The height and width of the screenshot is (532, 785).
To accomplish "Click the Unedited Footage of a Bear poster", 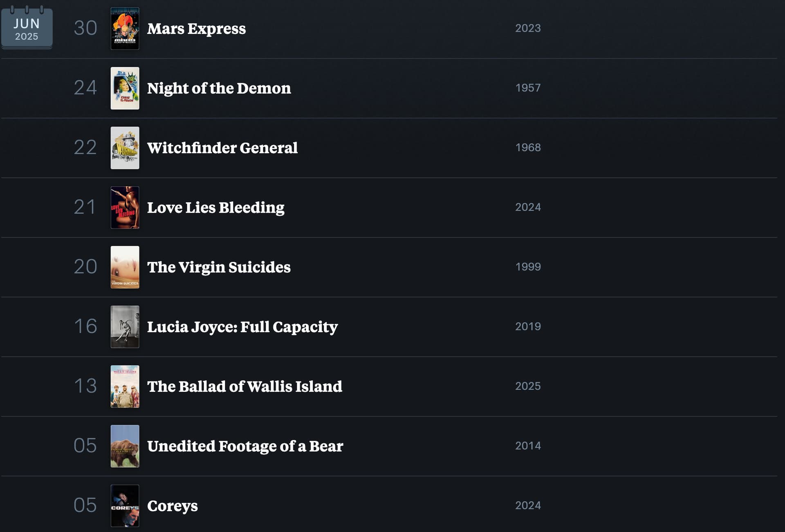I will coord(125,447).
